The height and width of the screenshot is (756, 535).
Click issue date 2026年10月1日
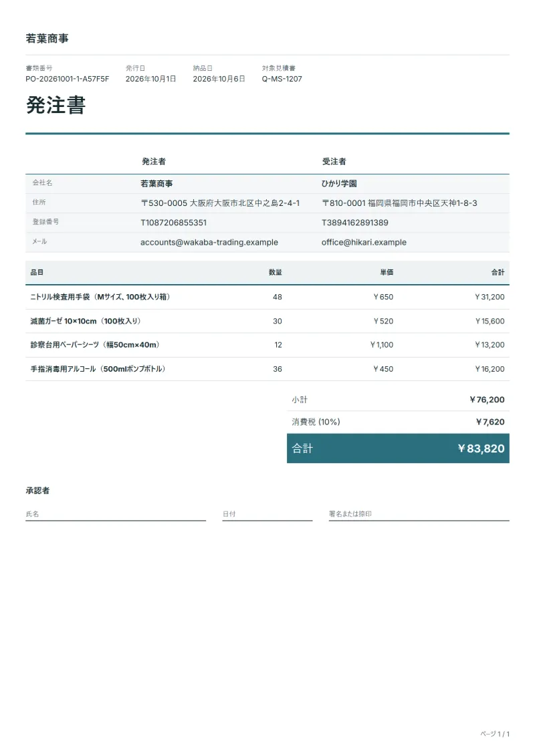tap(150, 79)
